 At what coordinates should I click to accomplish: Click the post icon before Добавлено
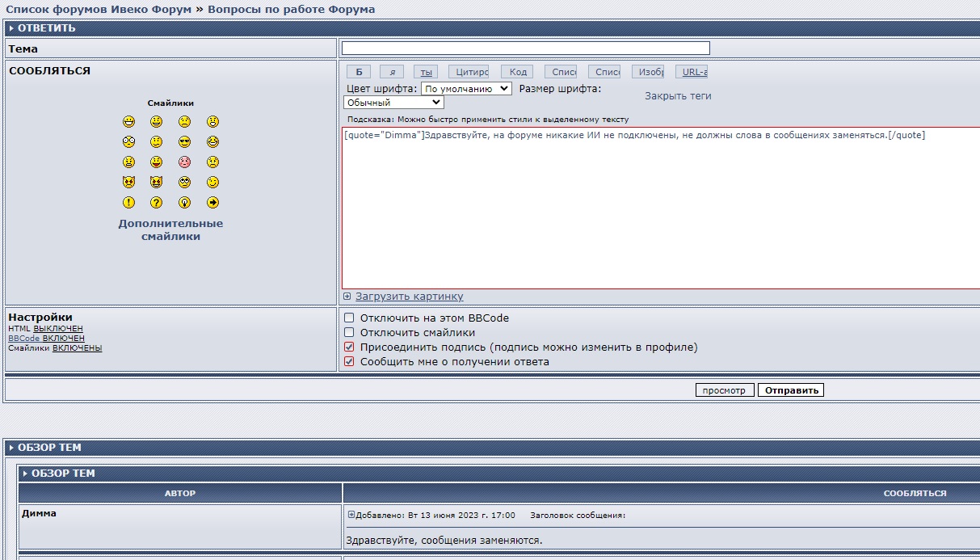click(351, 515)
